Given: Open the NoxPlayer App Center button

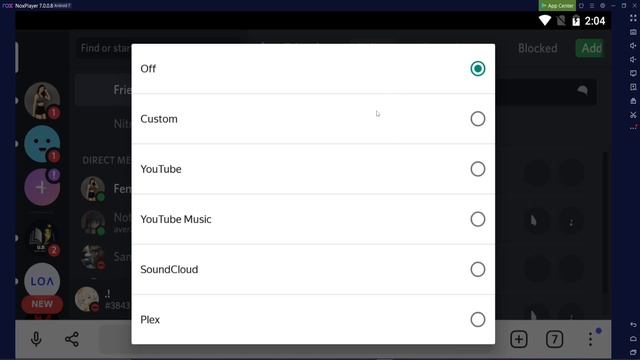Looking at the screenshot, I should click(x=557, y=5).
